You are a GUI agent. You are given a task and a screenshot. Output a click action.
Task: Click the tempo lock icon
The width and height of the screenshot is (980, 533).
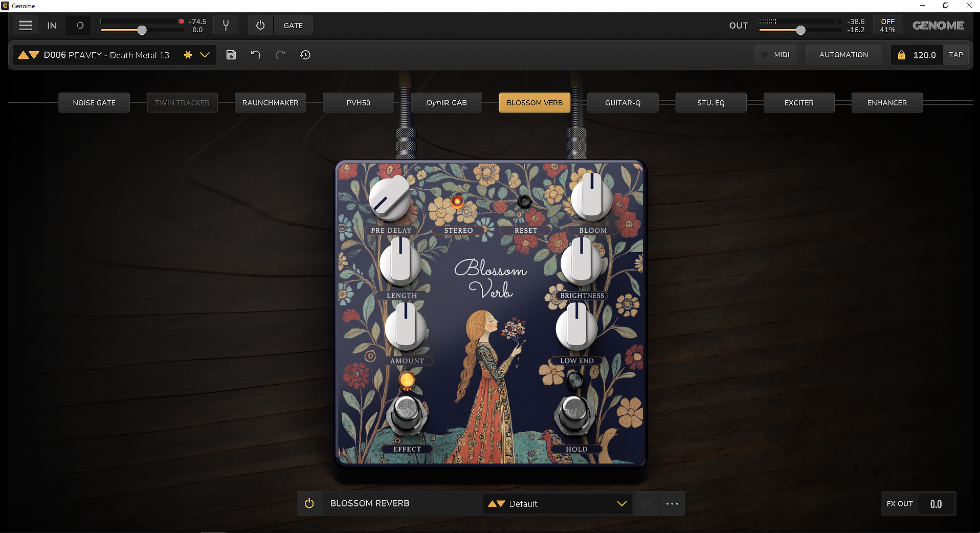pos(901,55)
